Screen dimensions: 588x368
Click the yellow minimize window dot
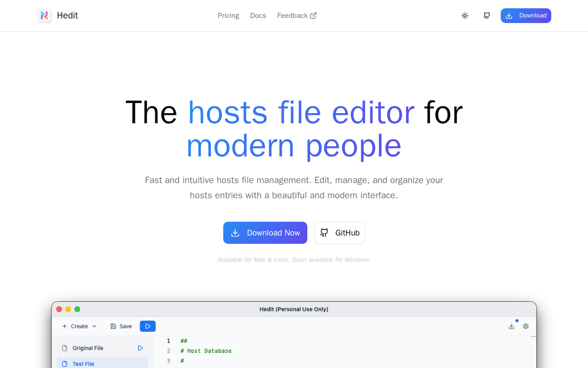click(x=68, y=309)
